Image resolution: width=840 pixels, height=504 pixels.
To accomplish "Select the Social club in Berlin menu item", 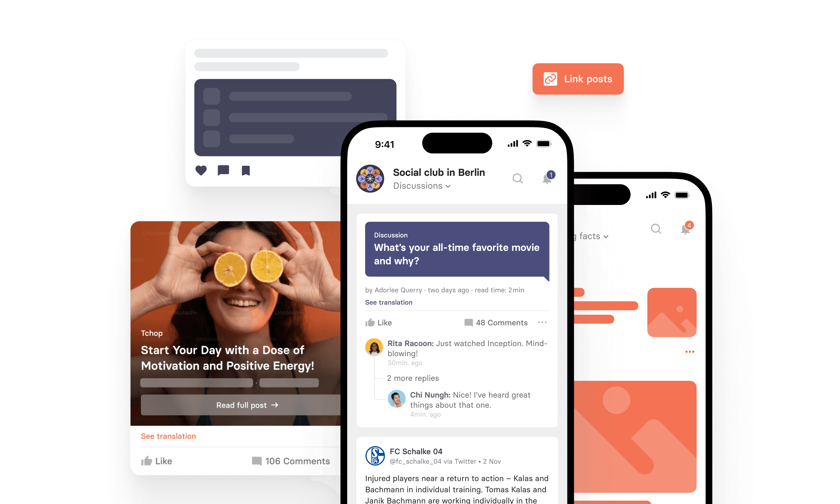I will (x=439, y=172).
